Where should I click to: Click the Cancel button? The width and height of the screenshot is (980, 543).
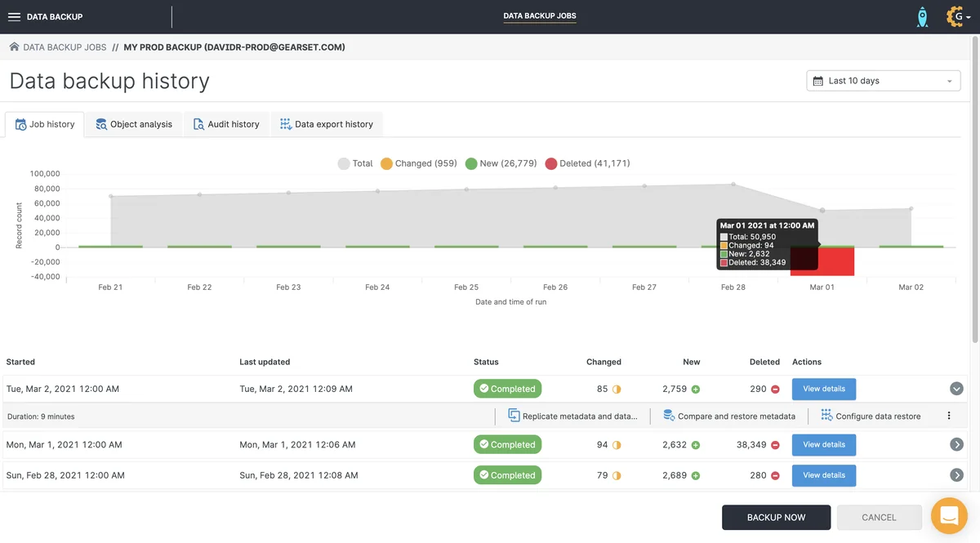pos(879,518)
